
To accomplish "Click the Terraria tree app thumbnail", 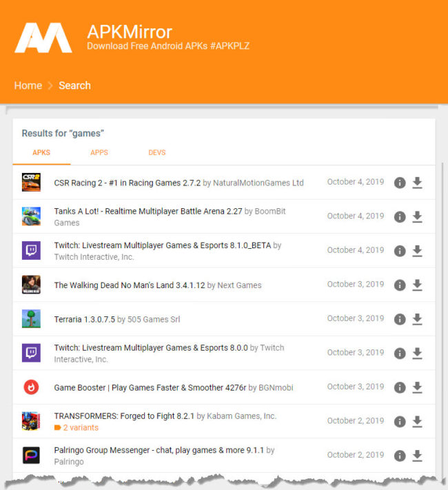I will pyautogui.click(x=31, y=319).
